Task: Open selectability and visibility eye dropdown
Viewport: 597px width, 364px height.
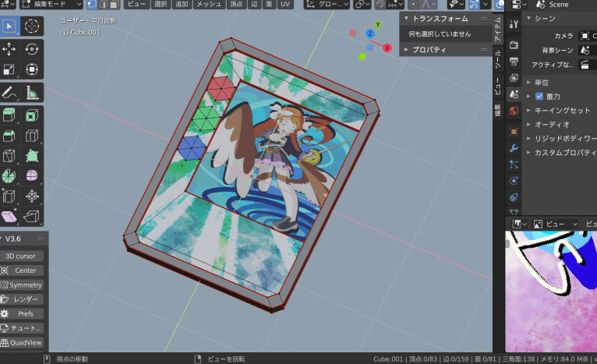Action: pyautogui.click(x=456, y=5)
